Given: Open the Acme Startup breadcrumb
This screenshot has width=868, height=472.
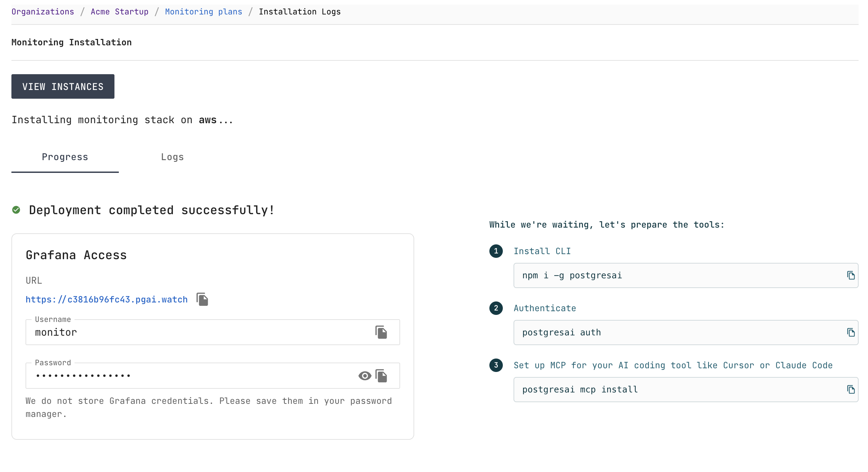Looking at the screenshot, I should [x=119, y=12].
